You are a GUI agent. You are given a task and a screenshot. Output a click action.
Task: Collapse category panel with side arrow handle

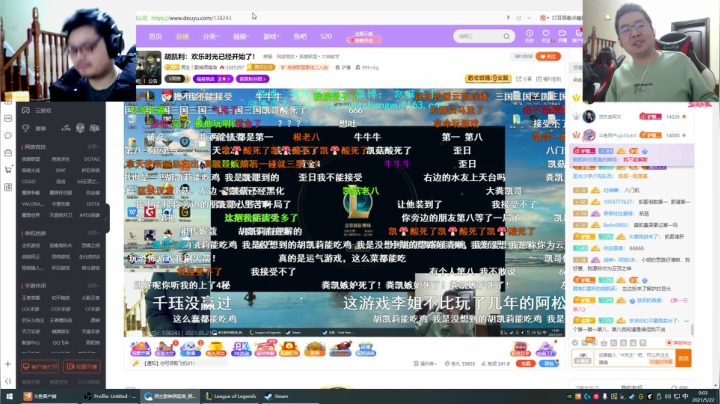click(106, 219)
